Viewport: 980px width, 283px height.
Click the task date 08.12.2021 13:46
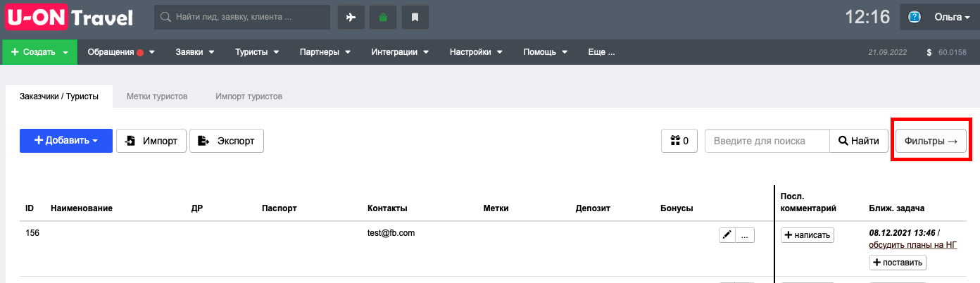(x=902, y=232)
